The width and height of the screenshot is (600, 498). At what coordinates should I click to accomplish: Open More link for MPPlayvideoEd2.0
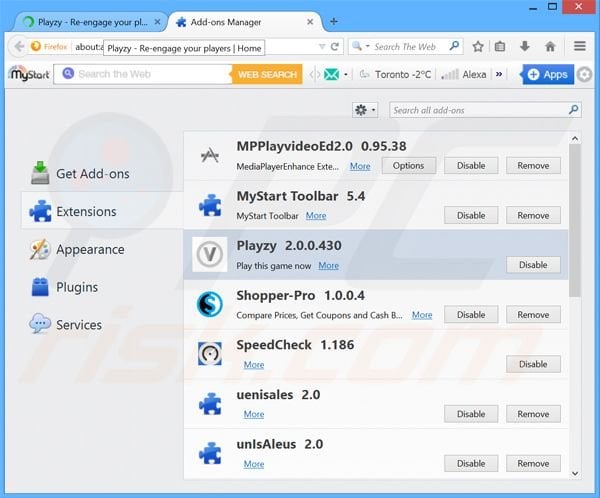click(360, 166)
